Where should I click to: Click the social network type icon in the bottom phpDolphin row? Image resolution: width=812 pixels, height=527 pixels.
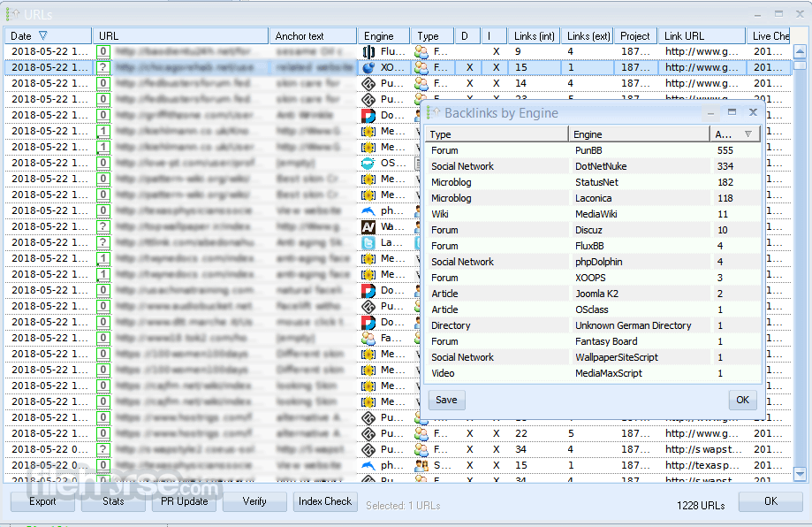[x=421, y=465]
